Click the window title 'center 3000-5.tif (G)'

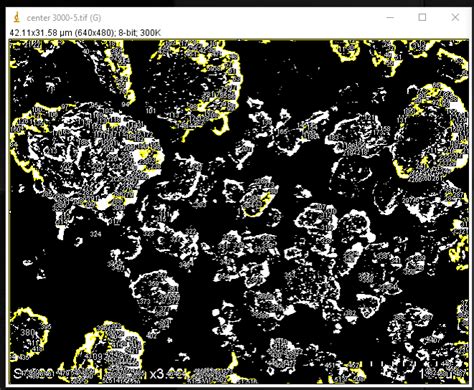pyautogui.click(x=64, y=18)
